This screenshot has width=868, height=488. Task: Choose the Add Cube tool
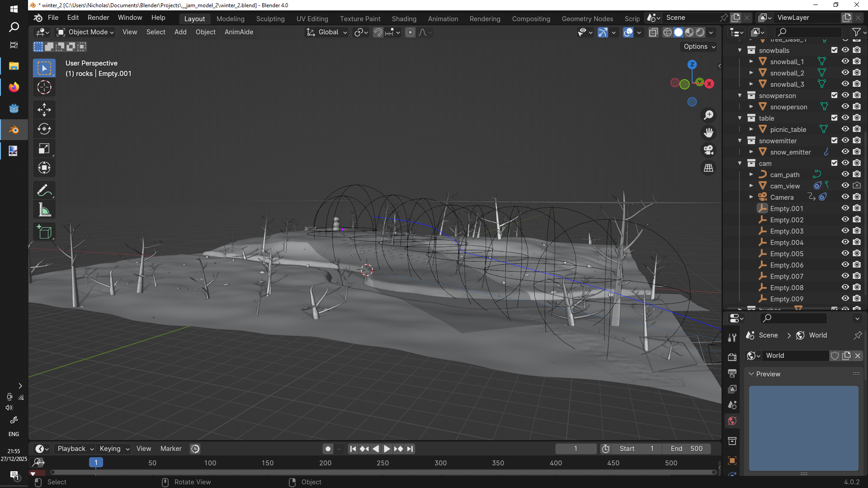tap(44, 232)
